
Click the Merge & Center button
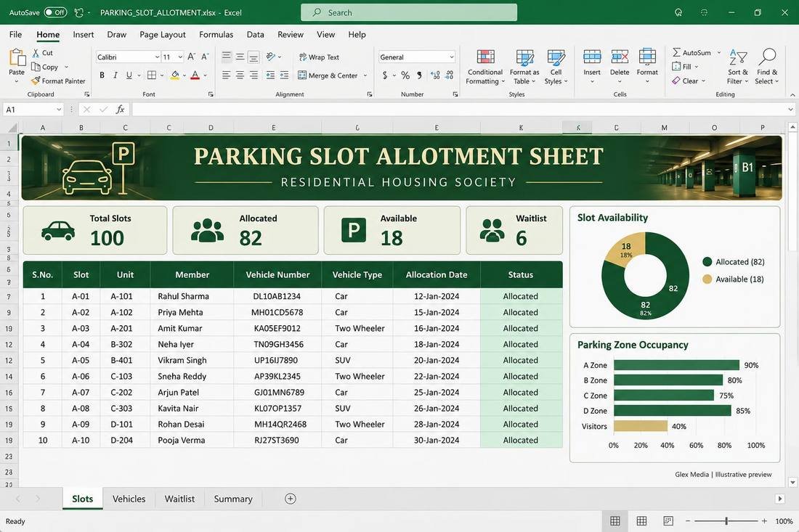click(328, 75)
